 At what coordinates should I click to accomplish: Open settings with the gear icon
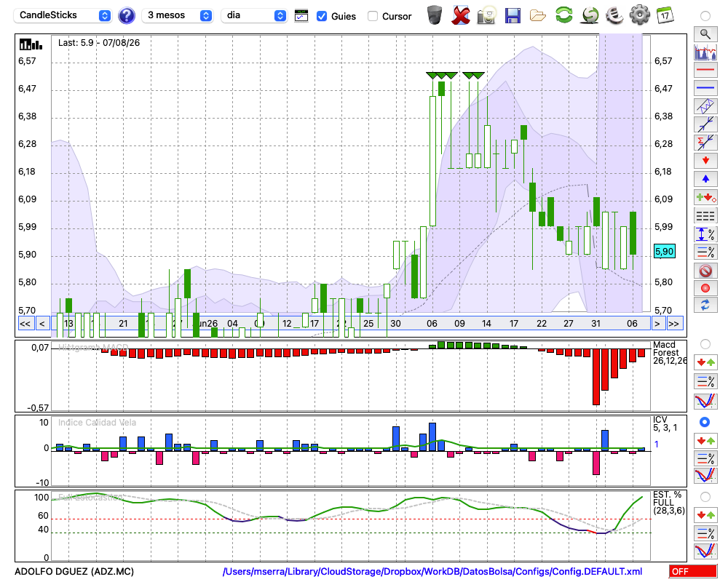pyautogui.click(x=640, y=15)
